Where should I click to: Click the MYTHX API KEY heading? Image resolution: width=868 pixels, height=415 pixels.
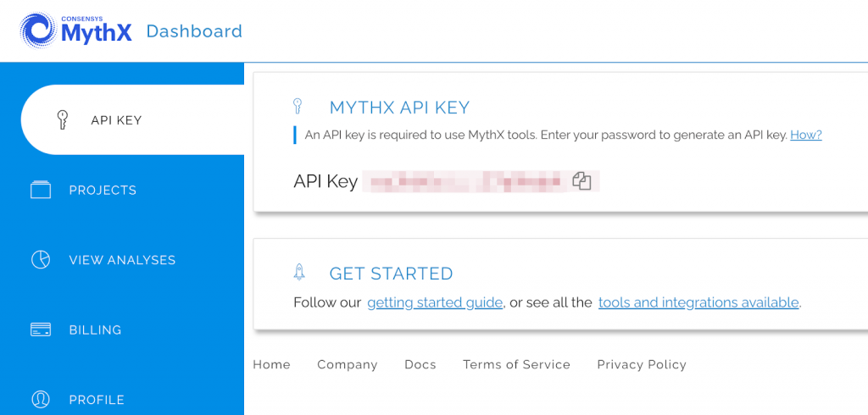pyautogui.click(x=400, y=108)
